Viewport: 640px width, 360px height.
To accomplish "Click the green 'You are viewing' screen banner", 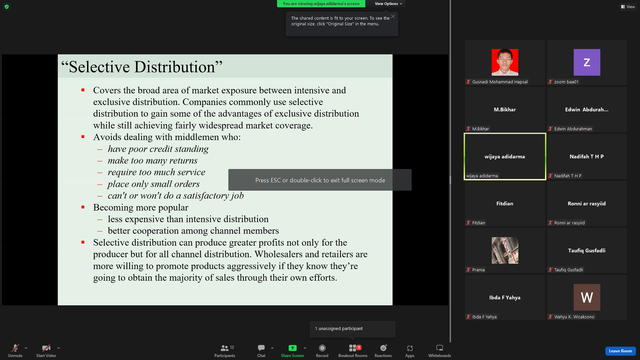I will tap(321, 4).
